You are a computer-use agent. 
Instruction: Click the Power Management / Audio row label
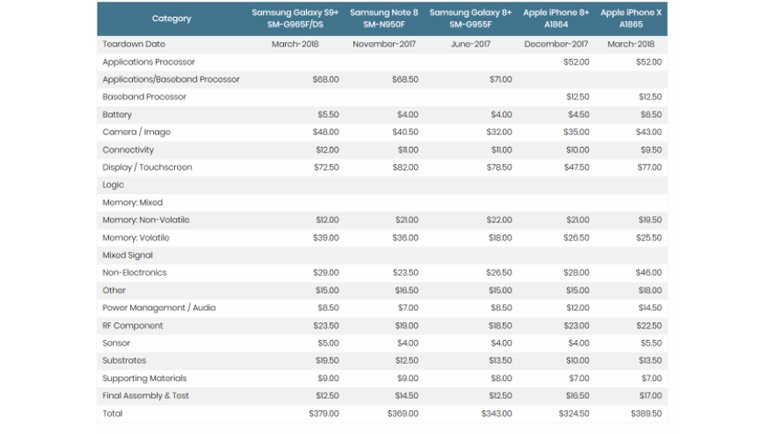pos(159,308)
